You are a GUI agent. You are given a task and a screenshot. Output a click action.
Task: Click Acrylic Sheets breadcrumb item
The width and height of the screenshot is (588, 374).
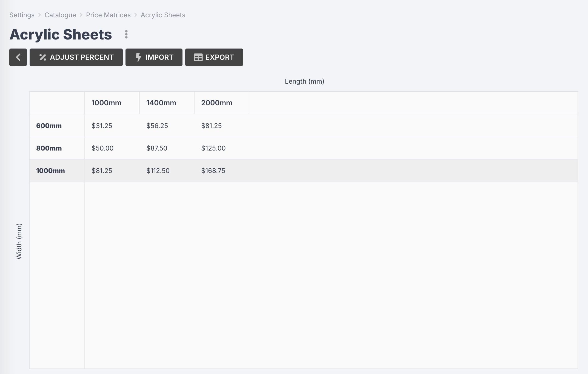tap(163, 15)
